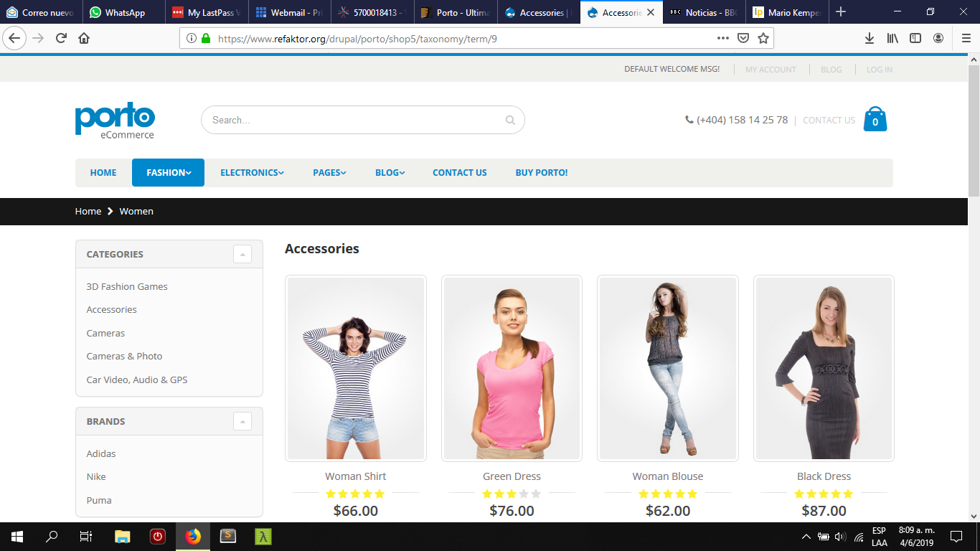Go to the browser home page icon
Viewport: 980px width, 551px height.
84,38
